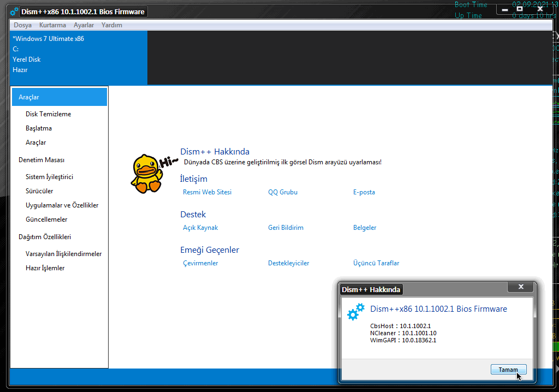
Task: Open the Geri Bildirim link
Action: tap(286, 228)
